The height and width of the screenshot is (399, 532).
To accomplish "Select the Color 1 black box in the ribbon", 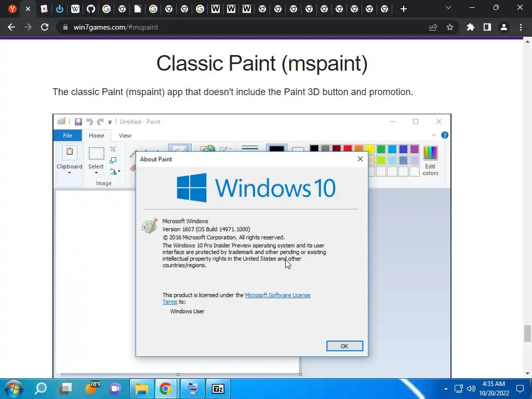I will (276, 149).
